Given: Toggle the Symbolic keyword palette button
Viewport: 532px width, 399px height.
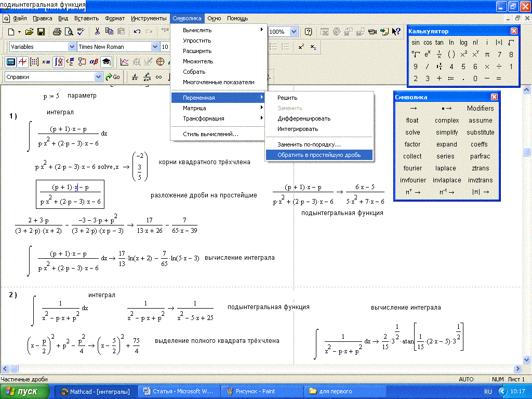Looking at the screenshot, I should click(x=106, y=62).
